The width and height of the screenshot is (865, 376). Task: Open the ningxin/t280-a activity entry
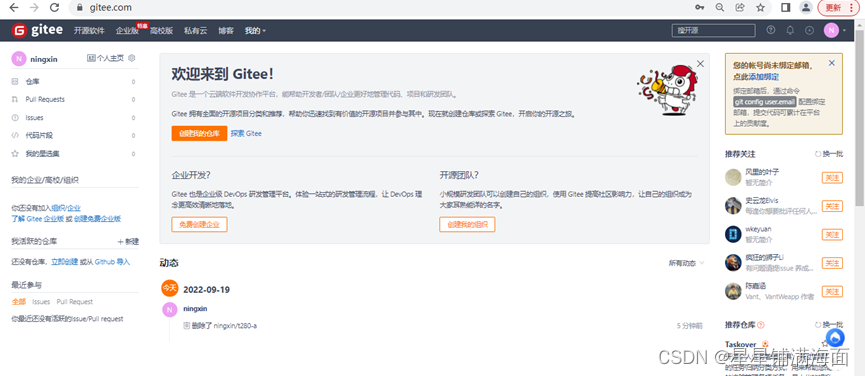tap(236, 326)
